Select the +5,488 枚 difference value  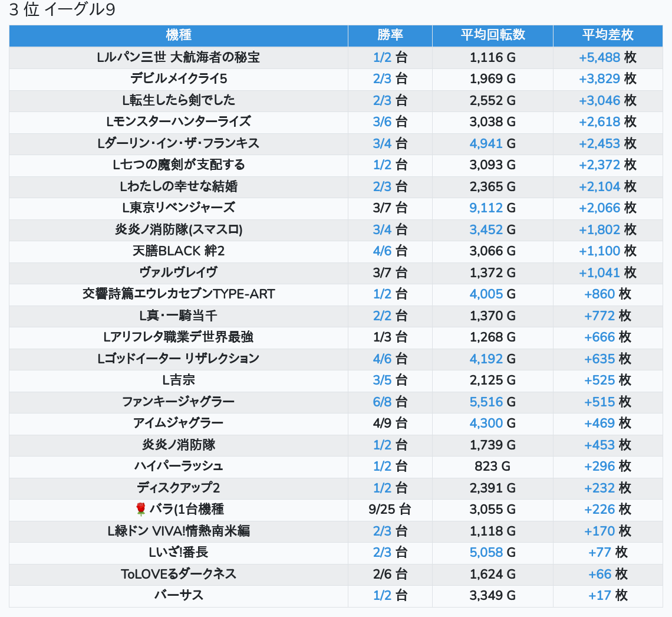[608, 57]
